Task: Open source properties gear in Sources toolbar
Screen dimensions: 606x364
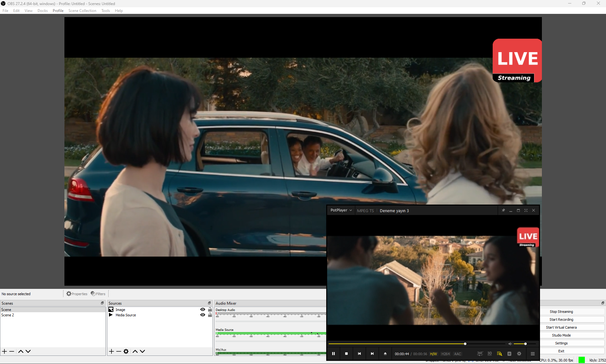Action: pos(126,351)
